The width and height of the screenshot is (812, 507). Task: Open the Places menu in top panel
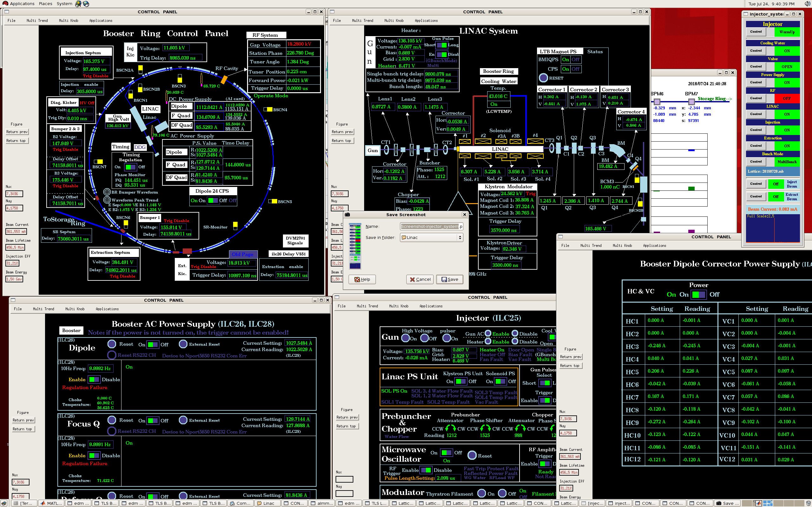click(x=45, y=4)
